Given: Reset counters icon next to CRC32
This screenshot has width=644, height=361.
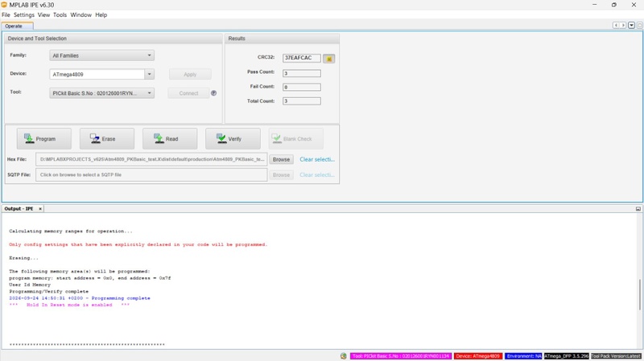Looking at the screenshot, I should (x=329, y=59).
